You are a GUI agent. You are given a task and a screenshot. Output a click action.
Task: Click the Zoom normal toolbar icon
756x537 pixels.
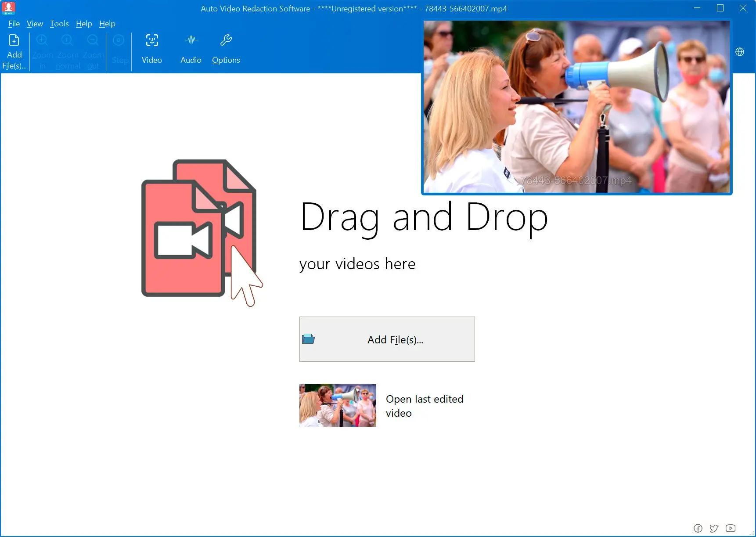[67, 40]
